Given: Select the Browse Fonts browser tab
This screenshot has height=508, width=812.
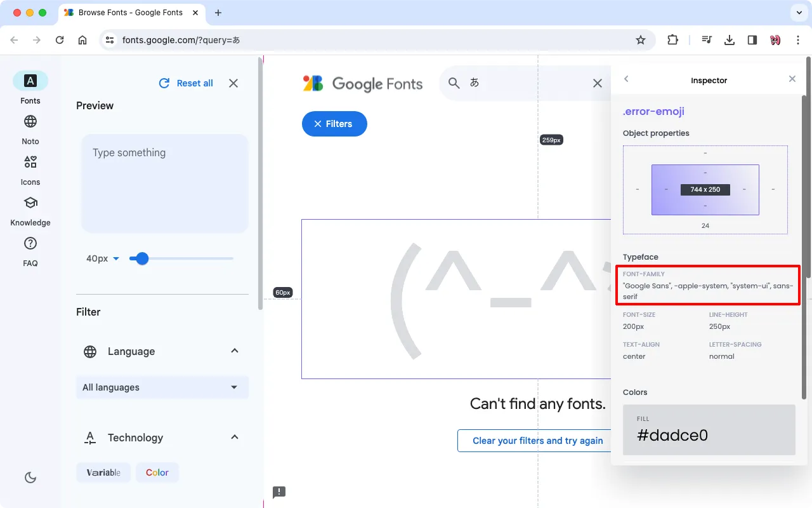Looking at the screenshot, I should pos(130,13).
